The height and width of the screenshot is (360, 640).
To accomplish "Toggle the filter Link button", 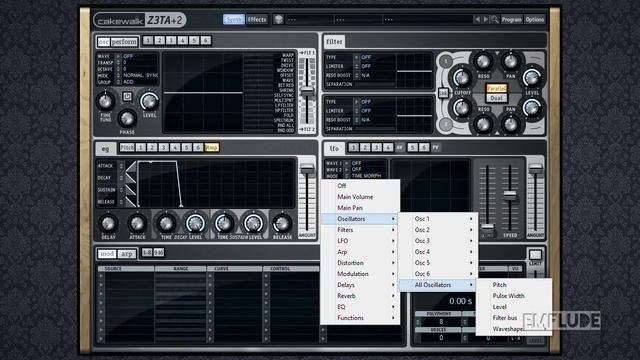I will click(443, 93).
